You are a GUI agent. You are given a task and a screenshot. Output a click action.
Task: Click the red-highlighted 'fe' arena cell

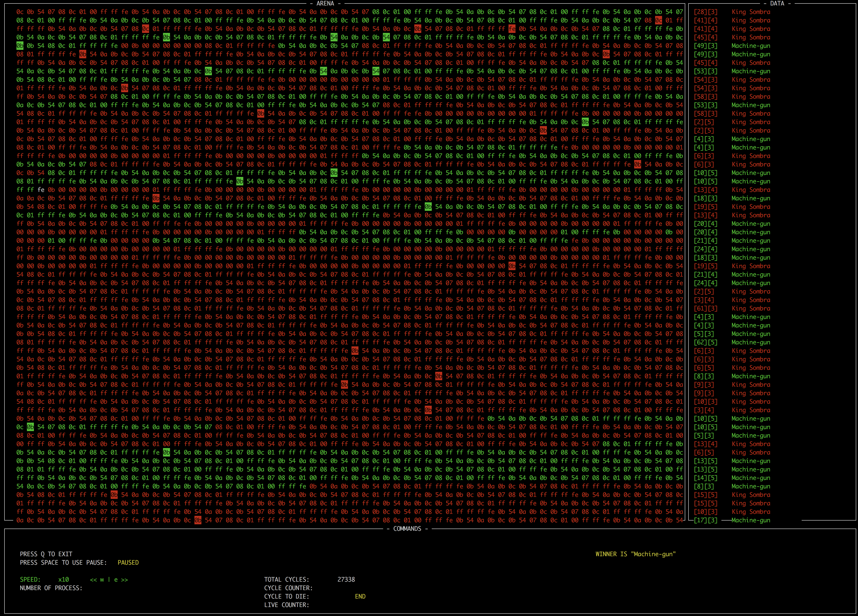(x=512, y=29)
